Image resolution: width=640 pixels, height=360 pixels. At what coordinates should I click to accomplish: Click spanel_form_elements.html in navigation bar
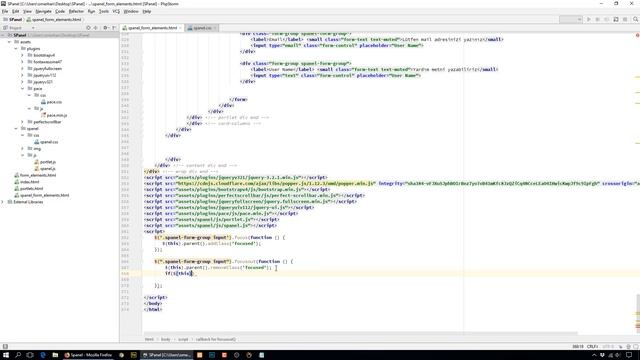point(54,19)
